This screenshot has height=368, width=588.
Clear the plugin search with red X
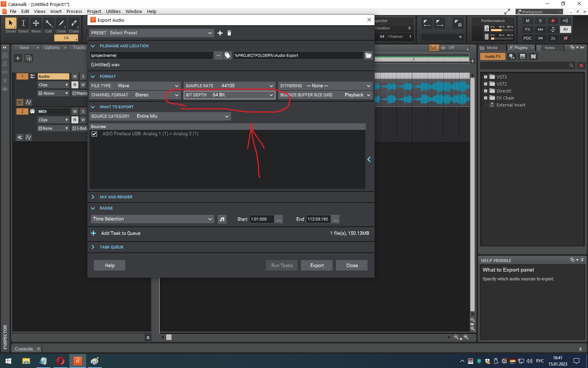click(x=581, y=66)
